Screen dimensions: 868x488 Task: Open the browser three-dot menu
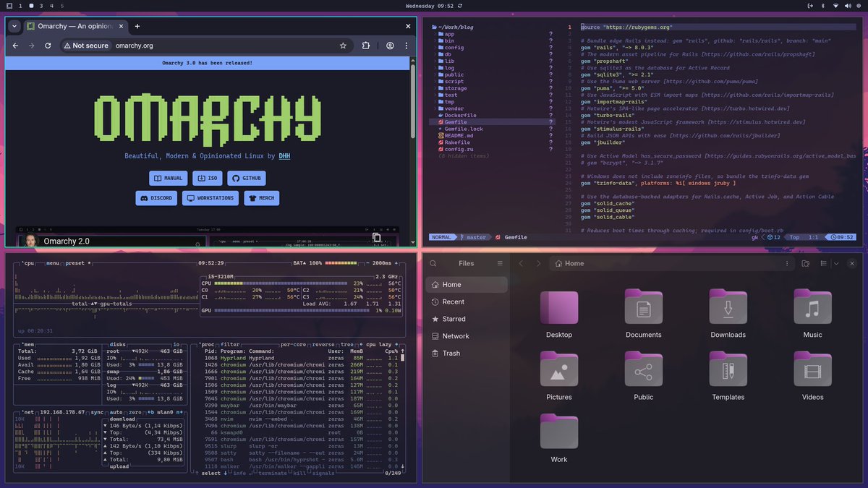tap(406, 46)
